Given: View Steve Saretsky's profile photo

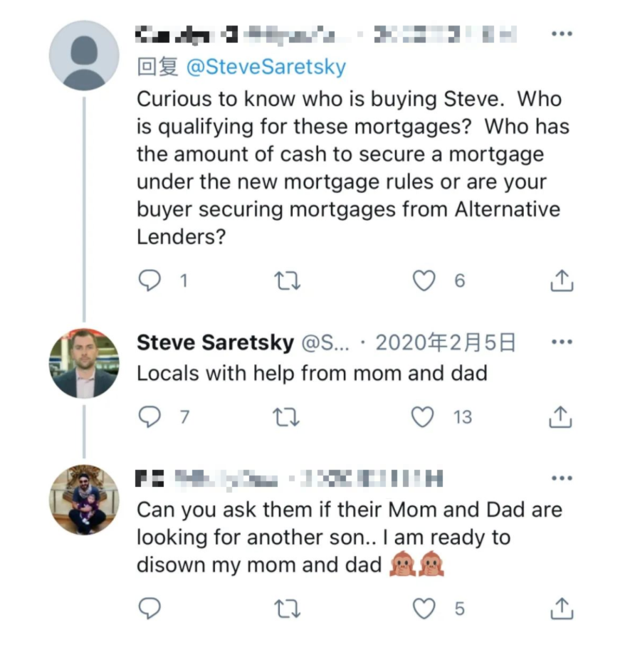Looking at the screenshot, I should [84, 364].
